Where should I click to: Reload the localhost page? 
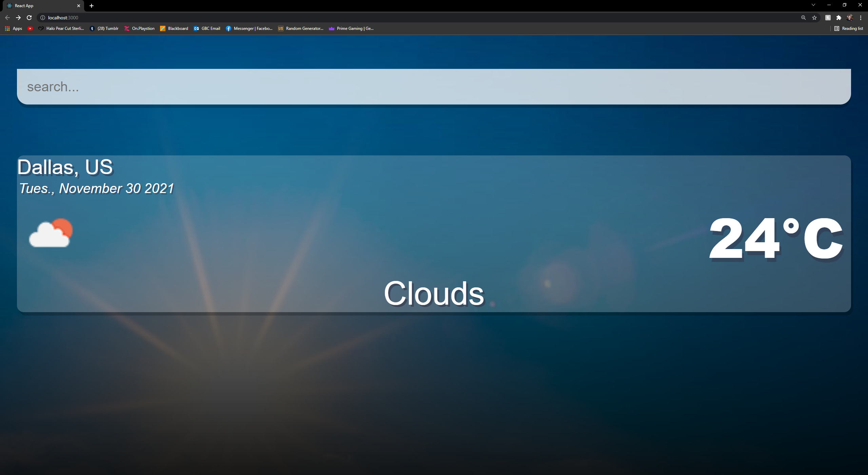click(x=29, y=18)
